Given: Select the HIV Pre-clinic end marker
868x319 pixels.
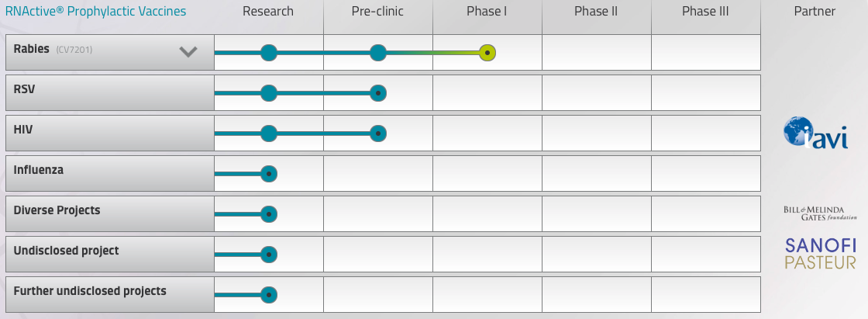Looking at the screenshot, I should coord(378,133).
